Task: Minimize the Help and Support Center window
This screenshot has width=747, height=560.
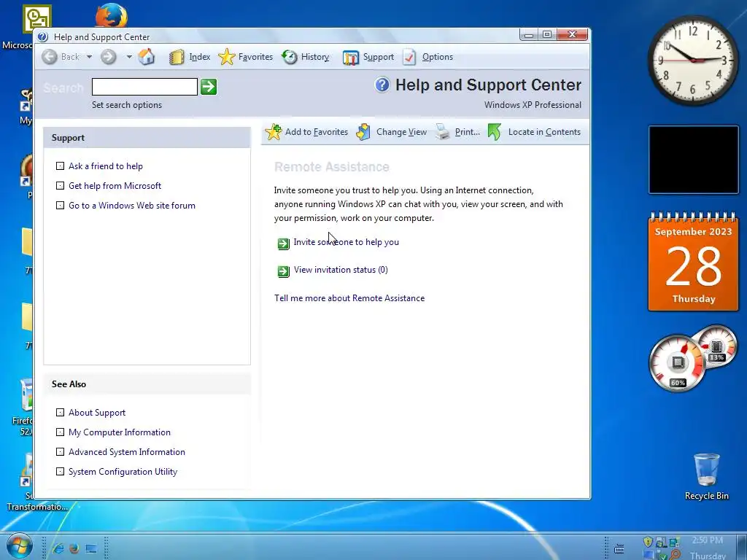Action: pyautogui.click(x=528, y=35)
